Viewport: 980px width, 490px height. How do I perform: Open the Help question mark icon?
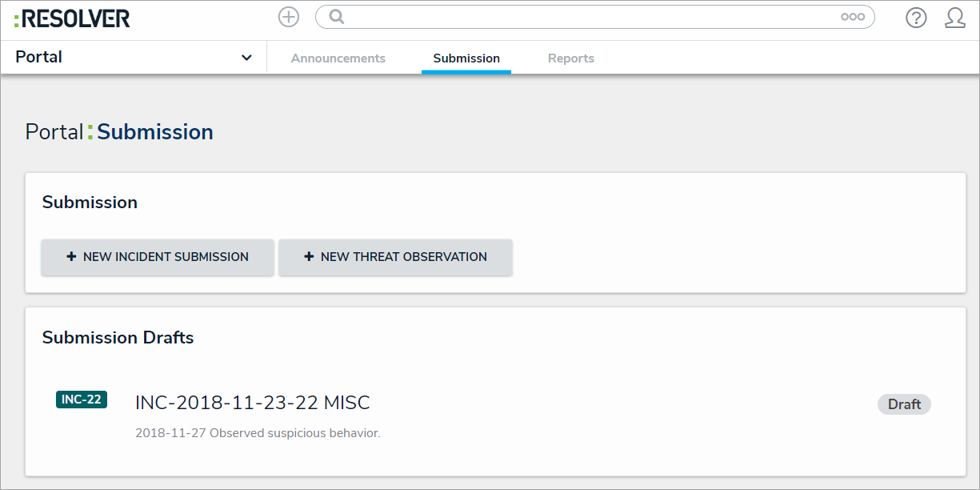[x=916, y=18]
